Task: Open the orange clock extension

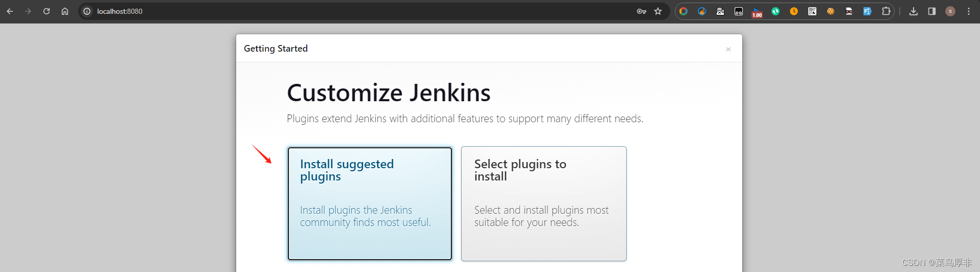Action: [794, 11]
